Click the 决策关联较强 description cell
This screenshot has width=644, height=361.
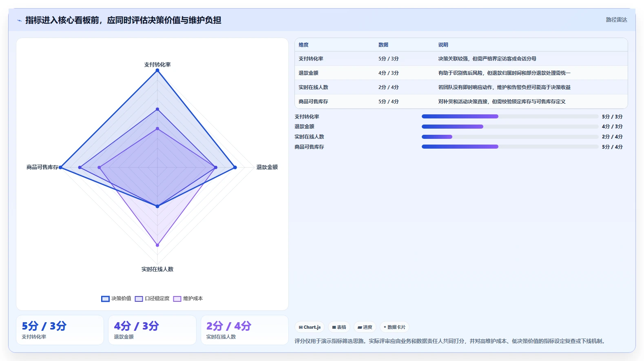coord(487,59)
